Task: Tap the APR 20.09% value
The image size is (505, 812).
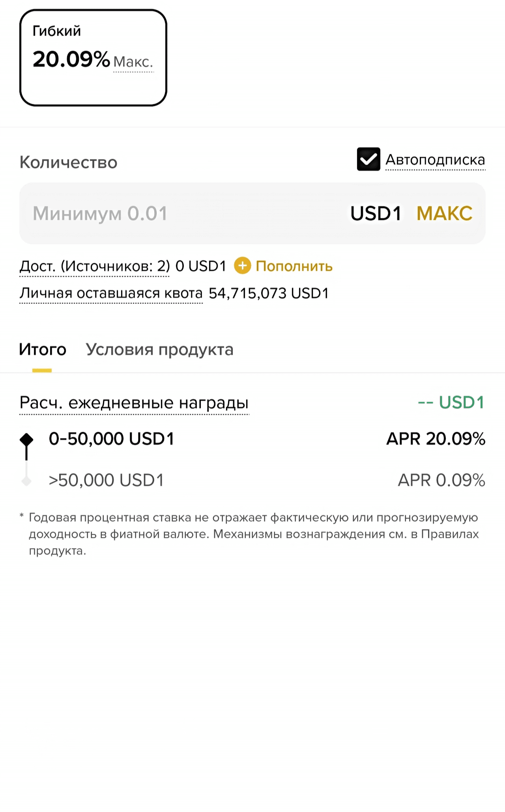Action: pos(436,439)
